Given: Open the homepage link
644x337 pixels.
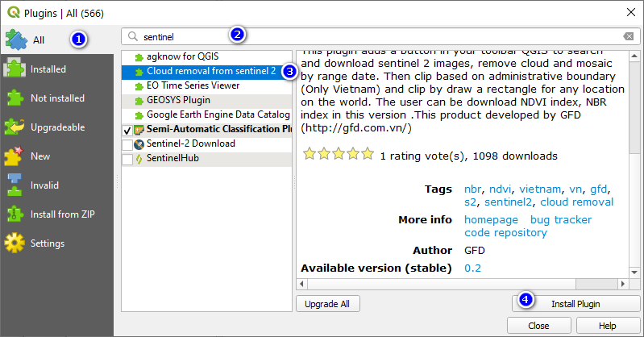Looking at the screenshot, I should (491, 220).
